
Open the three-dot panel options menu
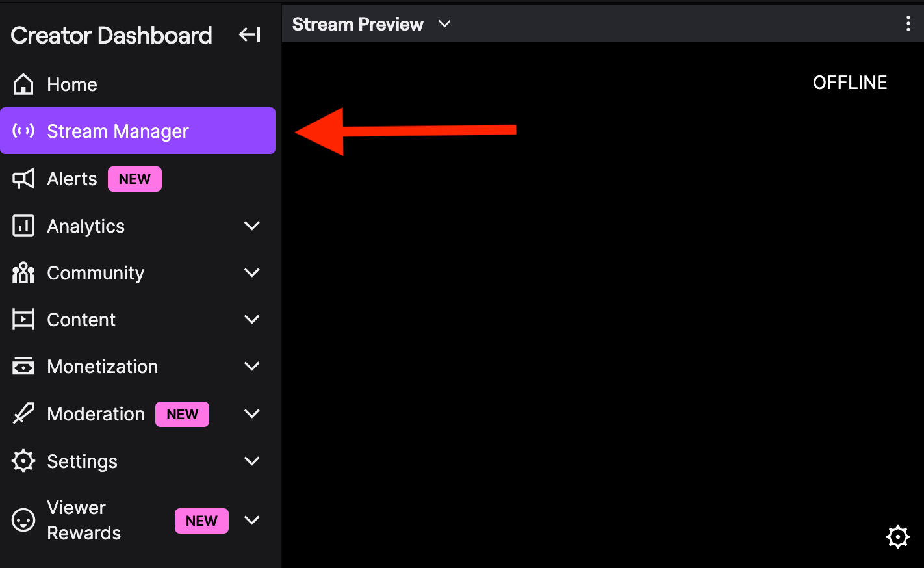point(908,24)
